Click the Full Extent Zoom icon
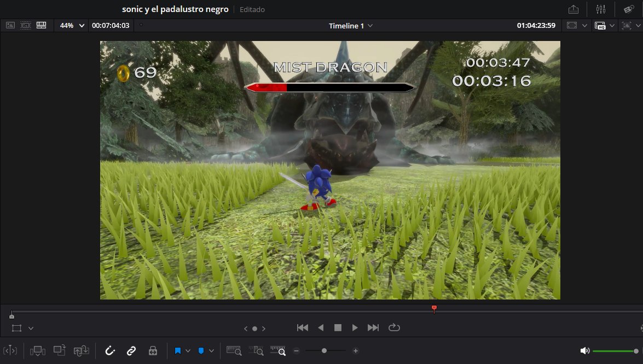Image resolution: width=643 pixels, height=364 pixels. coord(234,350)
